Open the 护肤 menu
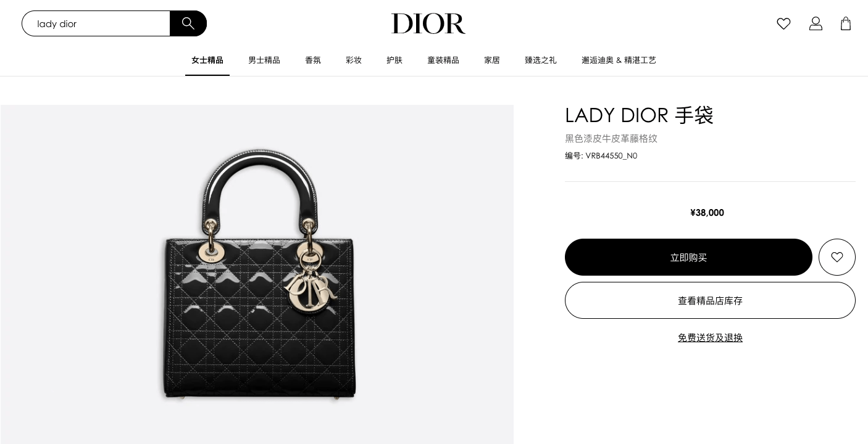The image size is (868, 444). pyautogui.click(x=394, y=60)
